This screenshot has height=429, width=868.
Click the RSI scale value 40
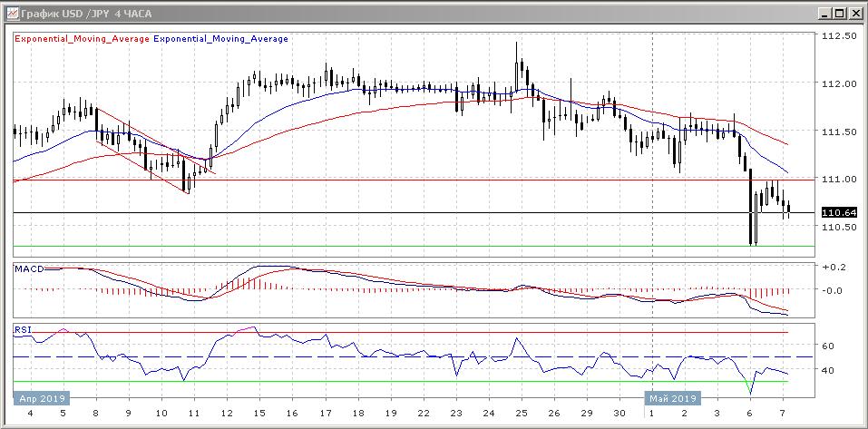tap(827, 370)
